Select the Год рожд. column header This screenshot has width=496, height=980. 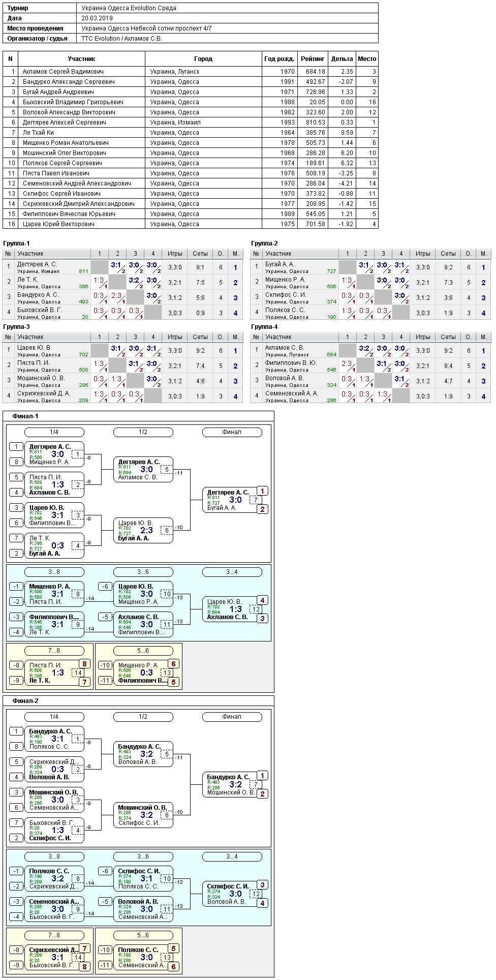tap(280, 59)
